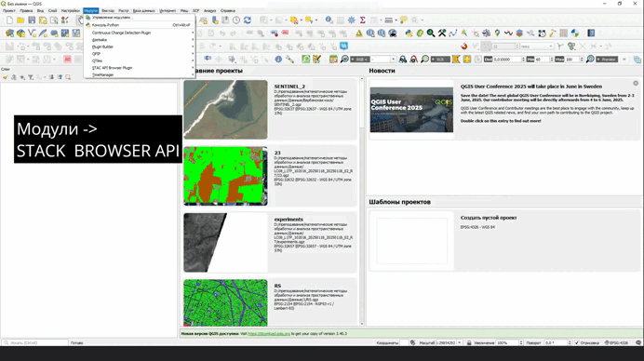Open the RGB band combo box dropdown
Image resolution: width=644 pixels, height=361 pixels.
tap(393, 60)
